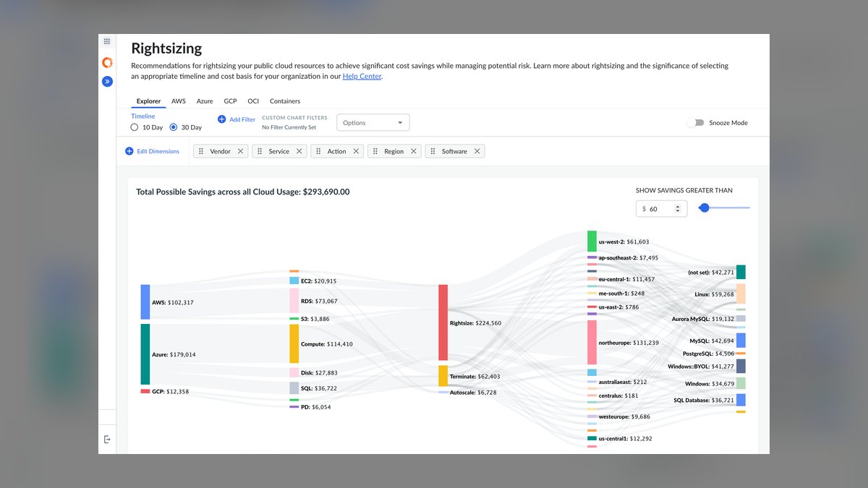868x488 pixels.
Task: Click the "SQL Database: $36,721" label
Action: [x=704, y=400]
